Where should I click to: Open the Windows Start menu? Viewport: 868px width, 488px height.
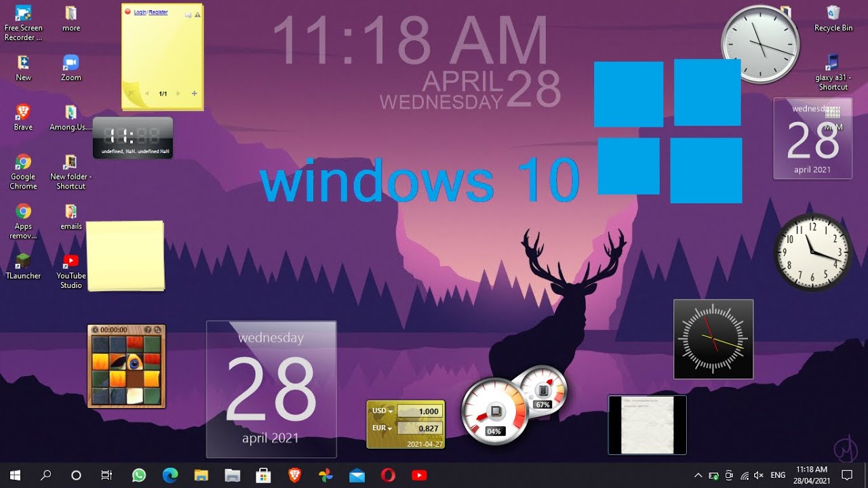tap(15, 475)
